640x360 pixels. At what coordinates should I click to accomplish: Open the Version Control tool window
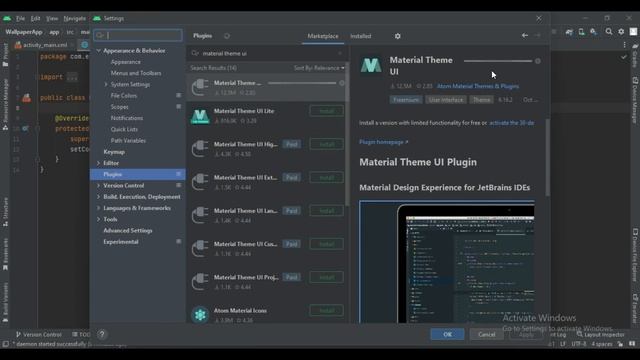coord(38,334)
